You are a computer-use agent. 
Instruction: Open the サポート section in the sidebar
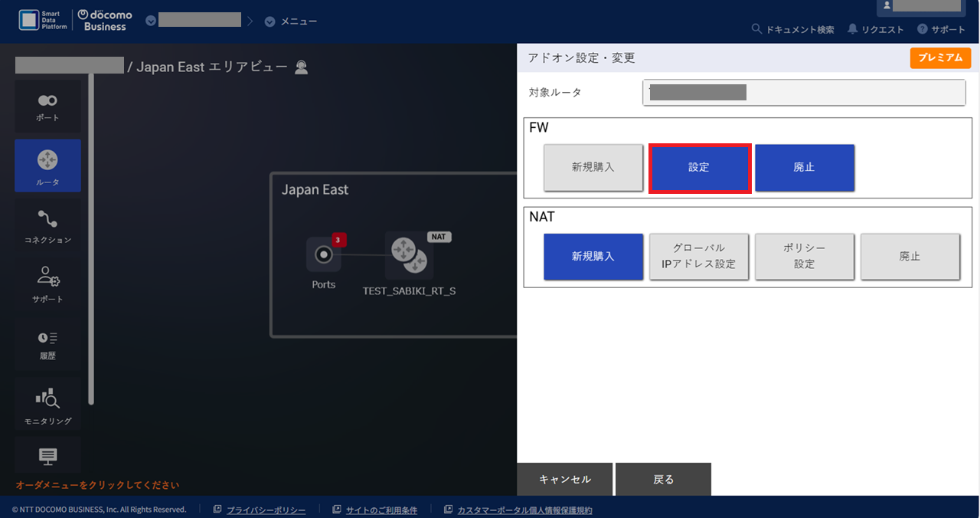point(47,284)
